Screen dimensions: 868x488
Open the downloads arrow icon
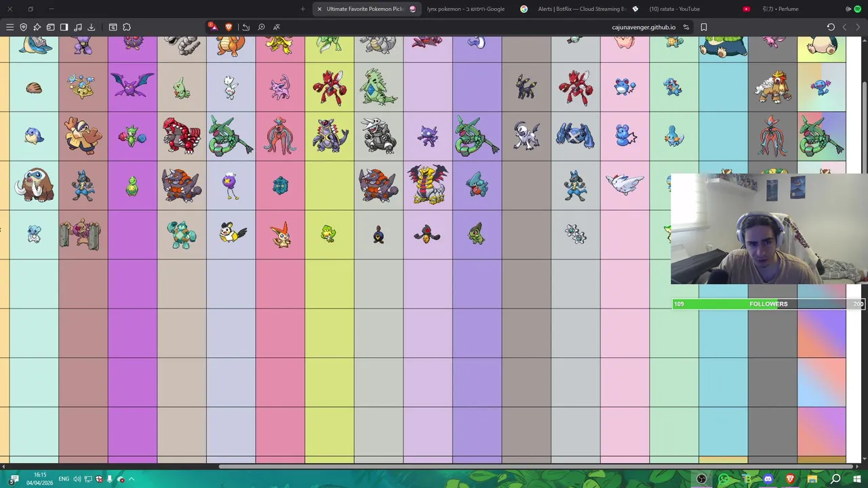[91, 27]
